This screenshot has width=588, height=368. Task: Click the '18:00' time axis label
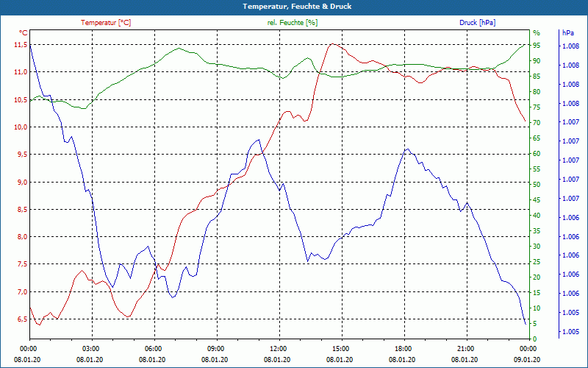click(402, 349)
